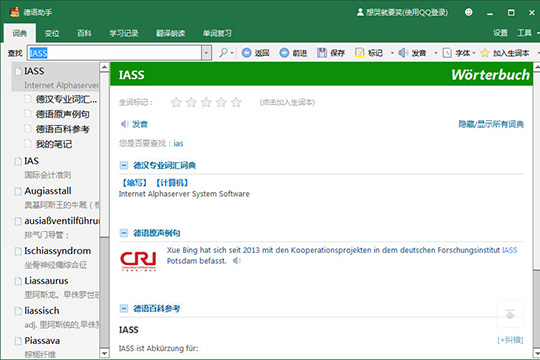Click the 【计算机】 tag link
The height and width of the screenshot is (360, 540).
point(172,183)
